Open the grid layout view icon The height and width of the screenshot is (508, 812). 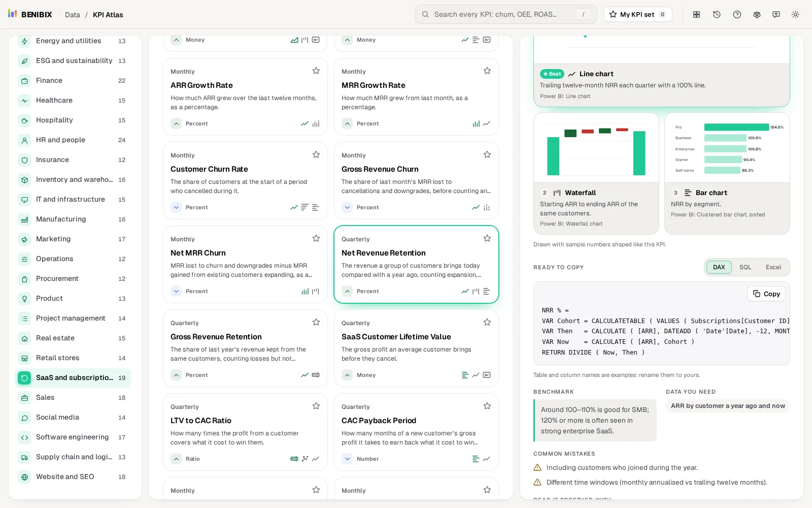697,15
